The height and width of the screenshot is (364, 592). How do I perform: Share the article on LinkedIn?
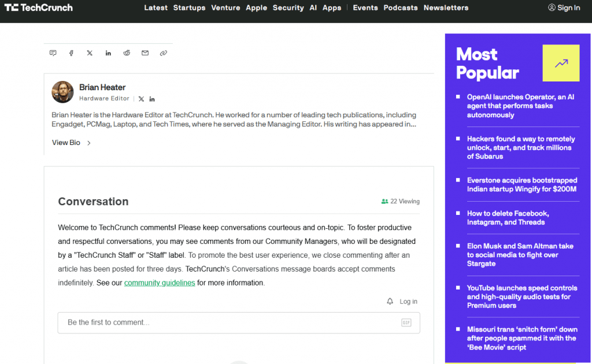[108, 53]
